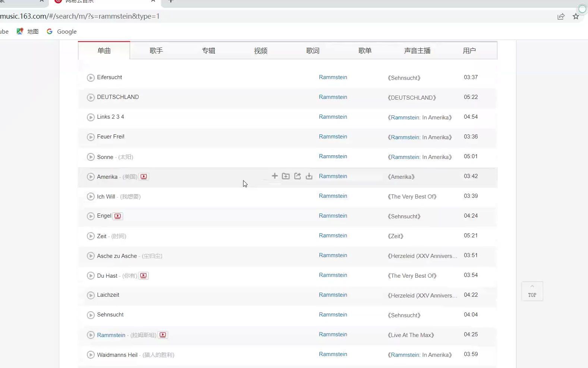The height and width of the screenshot is (368, 588).
Task: Open artist Rammstein in Eifersucht row
Action: [x=333, y=77]
